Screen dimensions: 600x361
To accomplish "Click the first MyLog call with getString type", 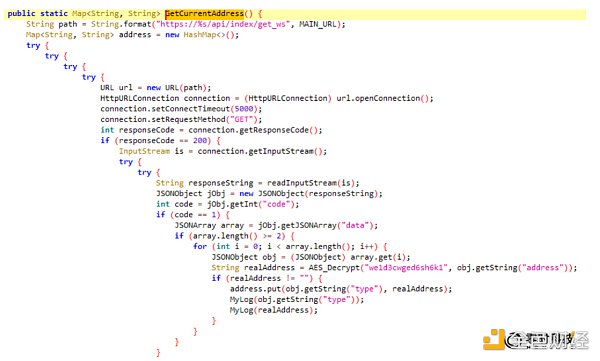I will 297,299.
